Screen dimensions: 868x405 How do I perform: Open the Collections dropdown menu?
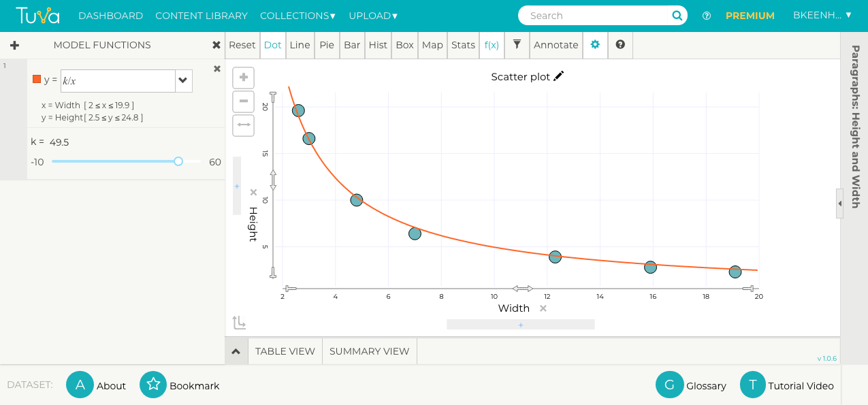(298, 16)
